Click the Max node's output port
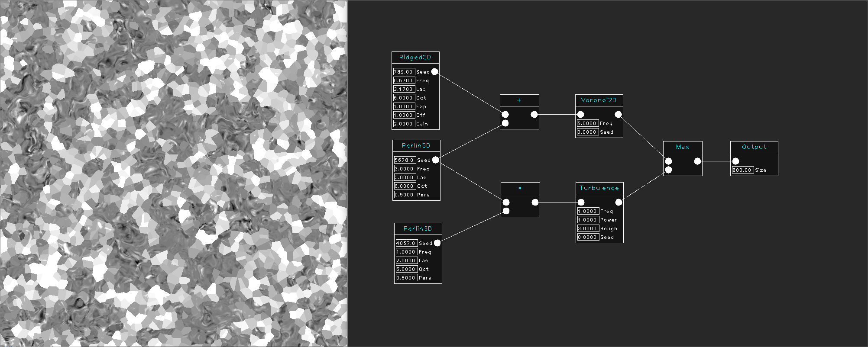868x347 pixels. (x=697, y=161)
